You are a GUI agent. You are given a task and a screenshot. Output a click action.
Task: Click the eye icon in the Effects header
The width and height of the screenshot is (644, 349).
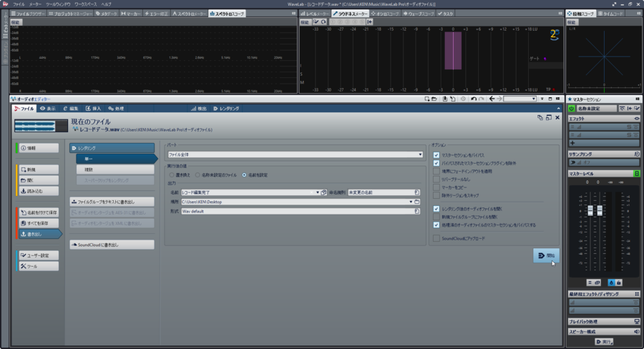(636, 118)
